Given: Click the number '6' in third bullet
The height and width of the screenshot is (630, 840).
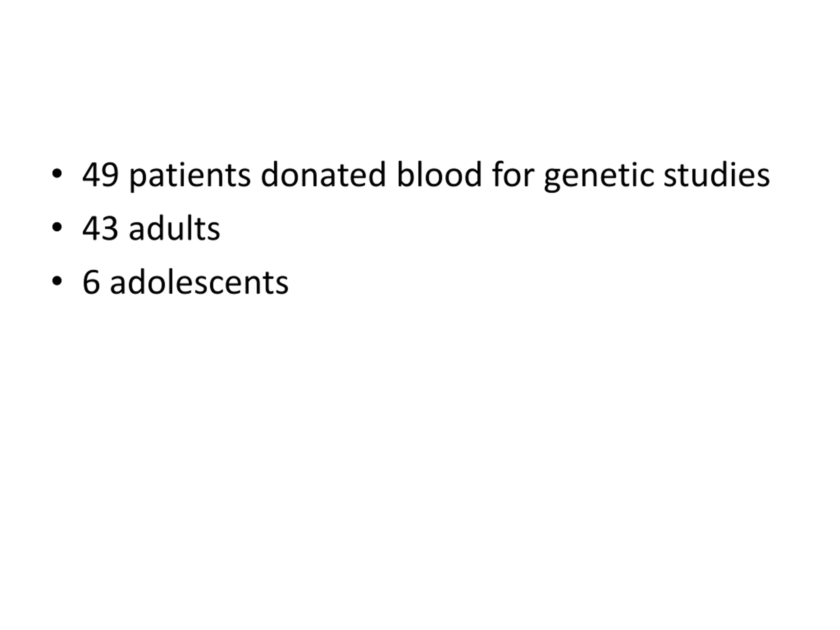Looking at the screenshot, I should pos(91,283).
